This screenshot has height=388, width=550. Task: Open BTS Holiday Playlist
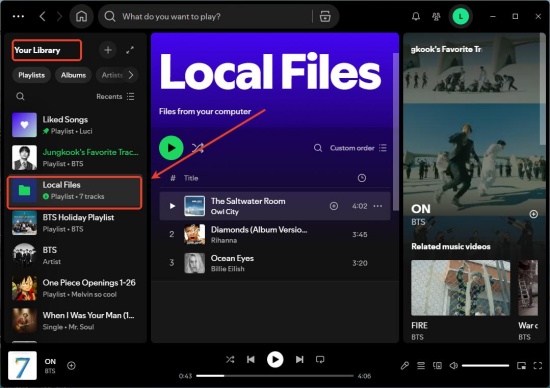75,223
